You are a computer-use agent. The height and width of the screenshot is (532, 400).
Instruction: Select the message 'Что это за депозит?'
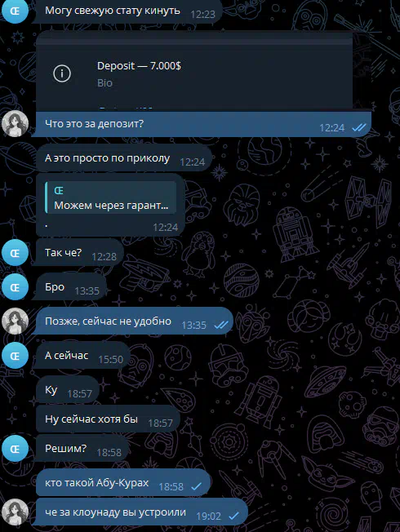coord(203,124)
